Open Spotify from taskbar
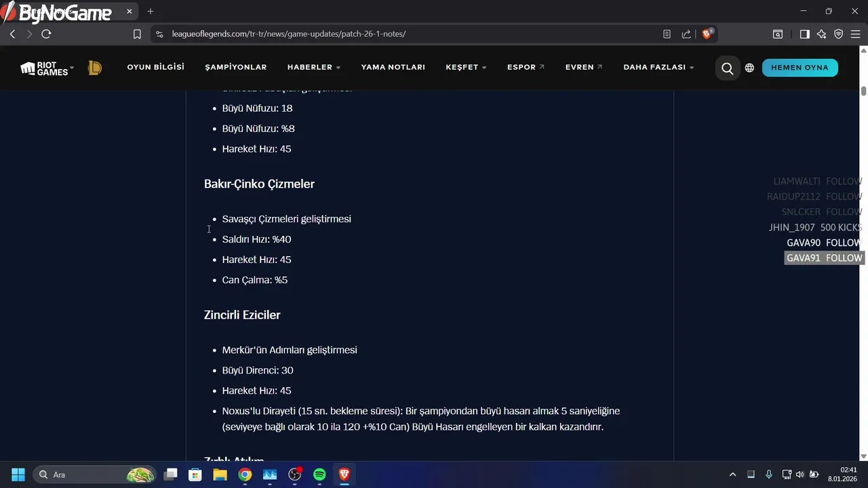The height and width of the screenshot is (488, 868). tap(319, 474)
